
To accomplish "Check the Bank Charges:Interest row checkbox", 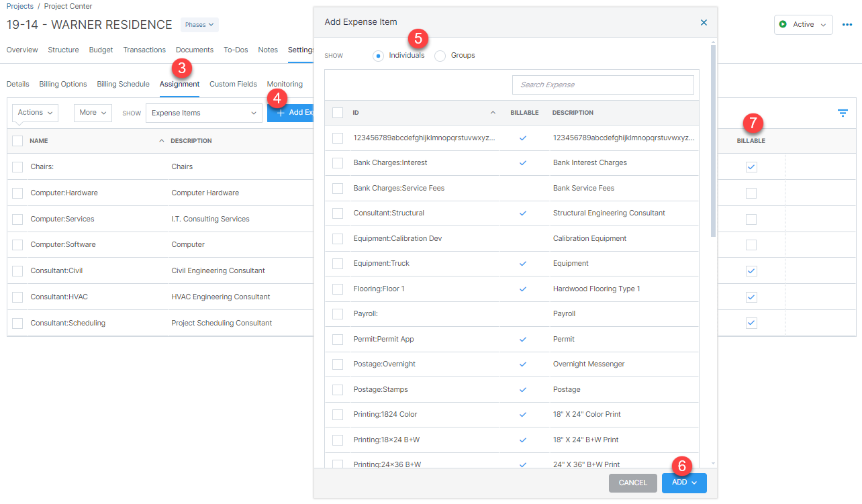I will pos(338,163).
